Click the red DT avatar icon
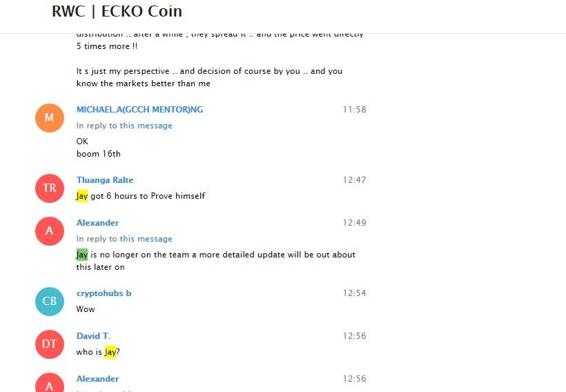Viewport: 566px width, 392px height. tap(50, 344)
